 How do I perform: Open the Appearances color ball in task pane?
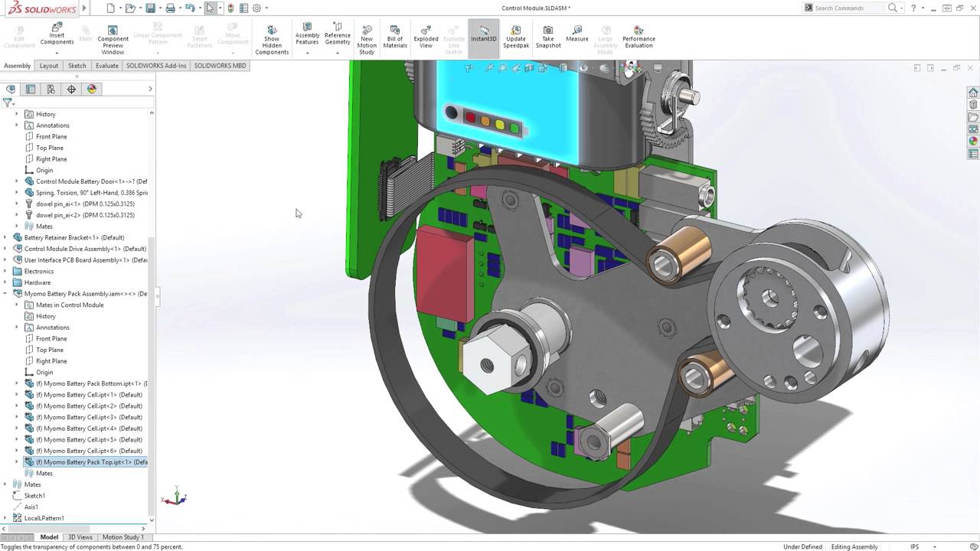click(x=973, y=142)
